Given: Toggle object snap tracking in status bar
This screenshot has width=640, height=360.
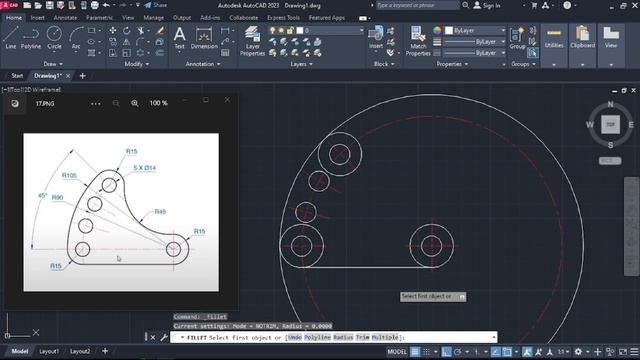Looking at the screenshot, I should pyautogui.click(x=496, y=351).
